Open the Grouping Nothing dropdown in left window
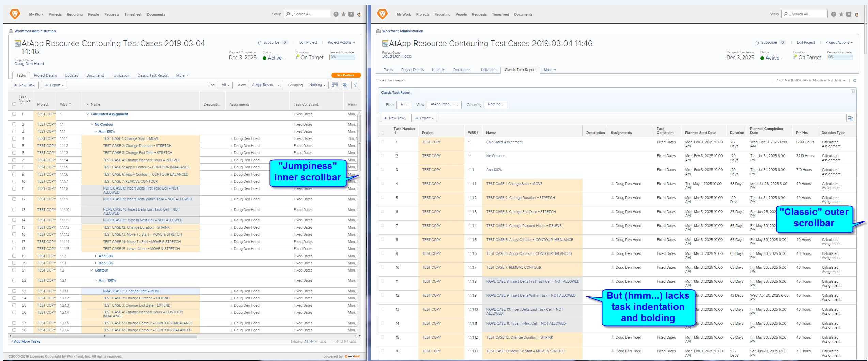Image resolution: width=868 pixels, height=361 pixels. [x=317, y=85]
